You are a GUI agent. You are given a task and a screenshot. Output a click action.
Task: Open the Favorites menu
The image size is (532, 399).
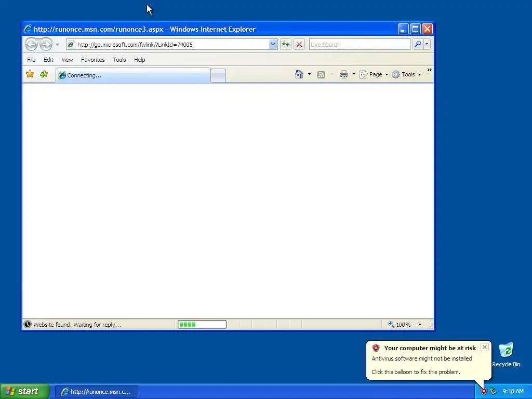click(92, 60)
